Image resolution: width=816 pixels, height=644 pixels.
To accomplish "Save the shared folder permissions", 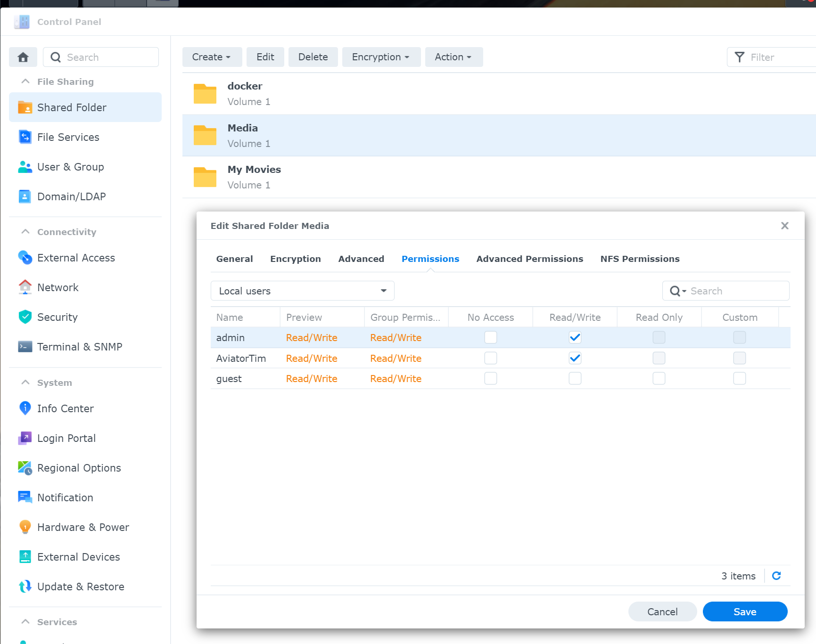I will pyautogui.click(x=744, y=611).
